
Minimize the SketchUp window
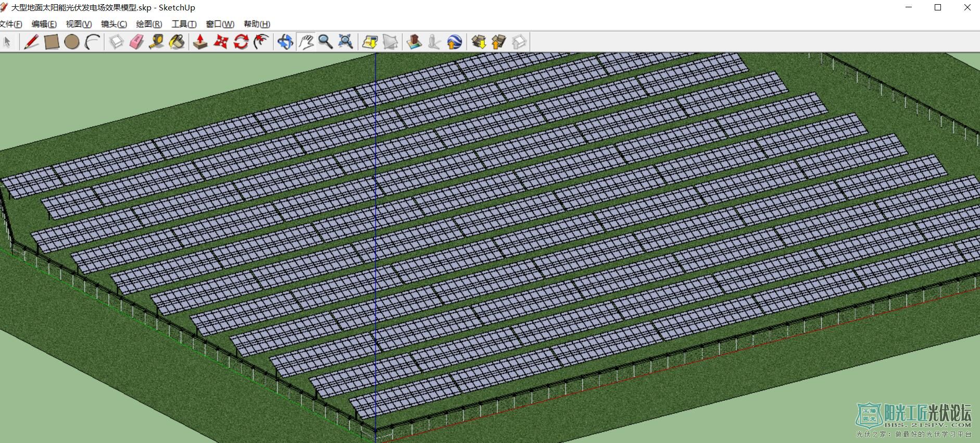909,7
